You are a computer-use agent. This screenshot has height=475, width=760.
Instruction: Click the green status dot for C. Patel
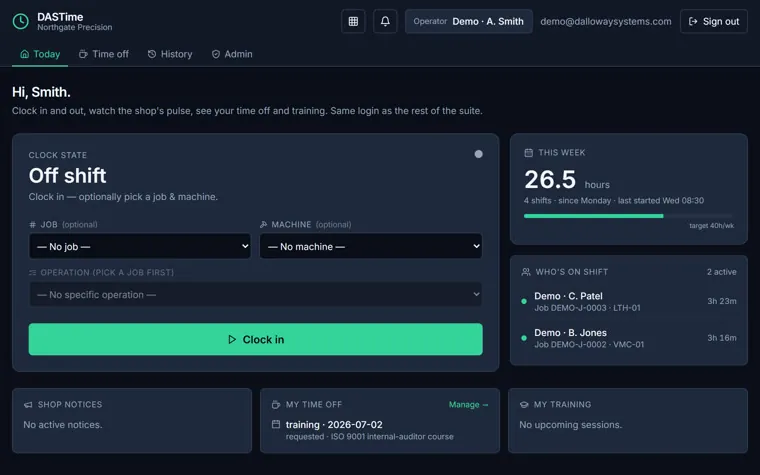[x=524, y=301]
